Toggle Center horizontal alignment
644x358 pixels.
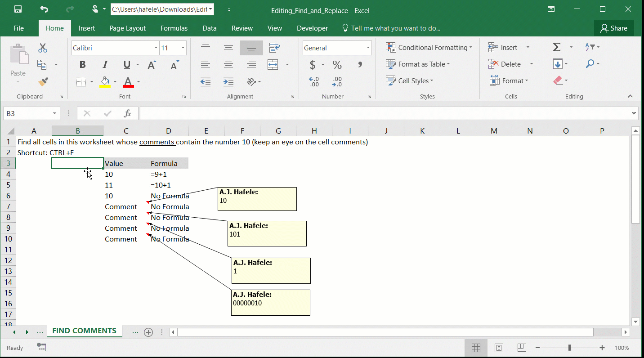coord(228,65)
